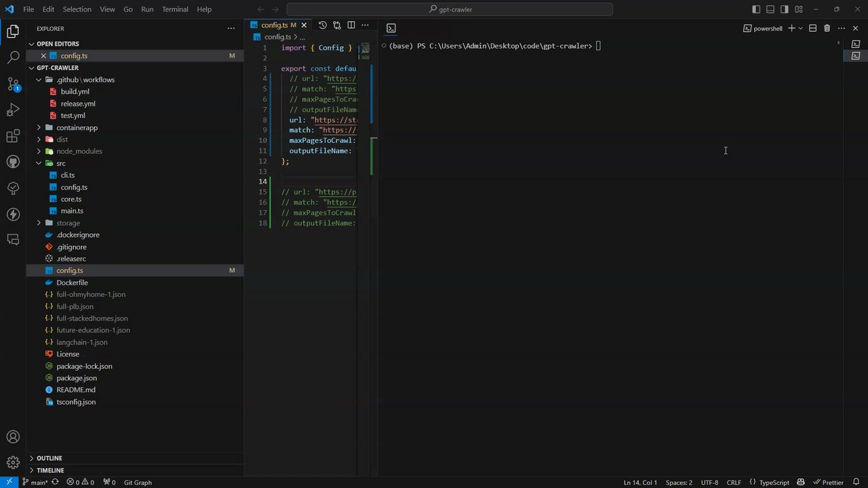Click the new terminal plus button
The width and height of the screenshot is (868, 488).
[791, 28]
